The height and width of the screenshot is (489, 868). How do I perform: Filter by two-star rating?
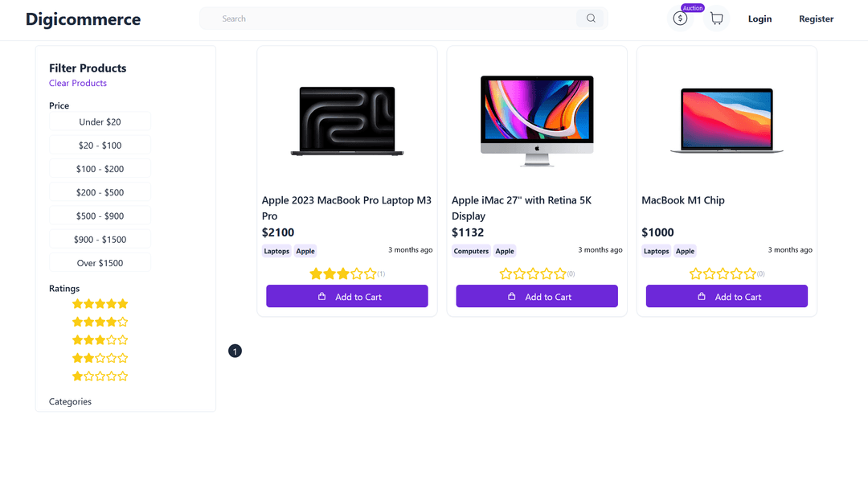point(100,358)
